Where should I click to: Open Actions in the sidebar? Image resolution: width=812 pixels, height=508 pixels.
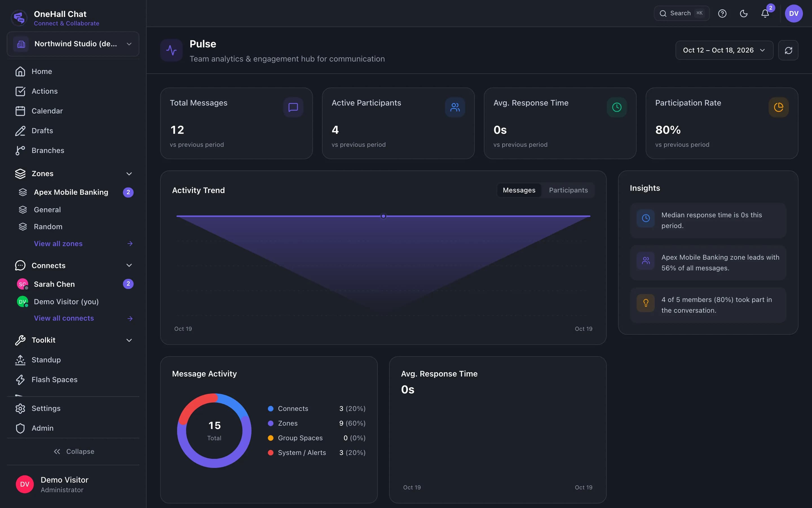(x=73, y=91)
